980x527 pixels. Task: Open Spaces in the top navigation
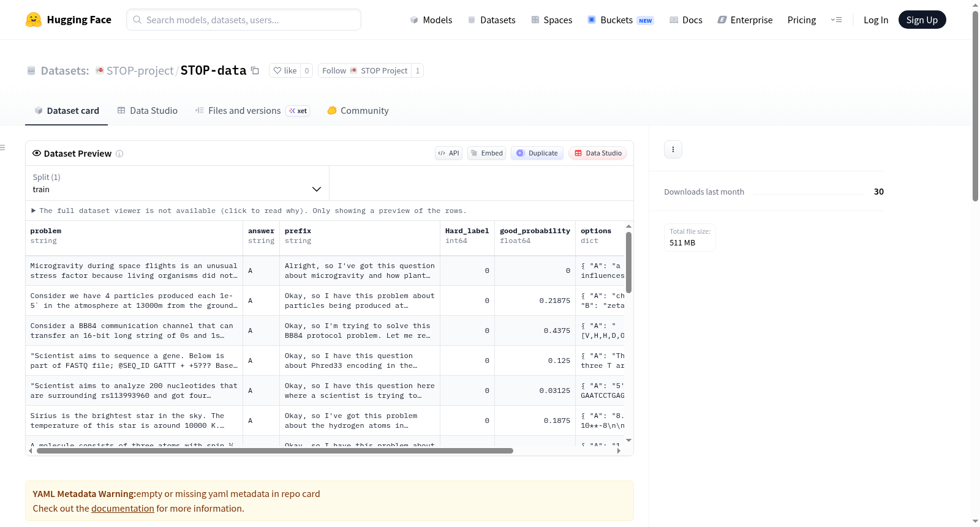click(x=552, y=20)
